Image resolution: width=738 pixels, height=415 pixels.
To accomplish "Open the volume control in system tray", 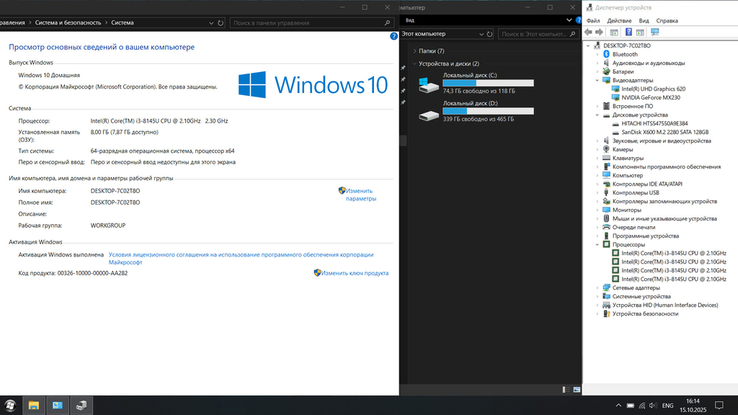I will coord(653,406).
